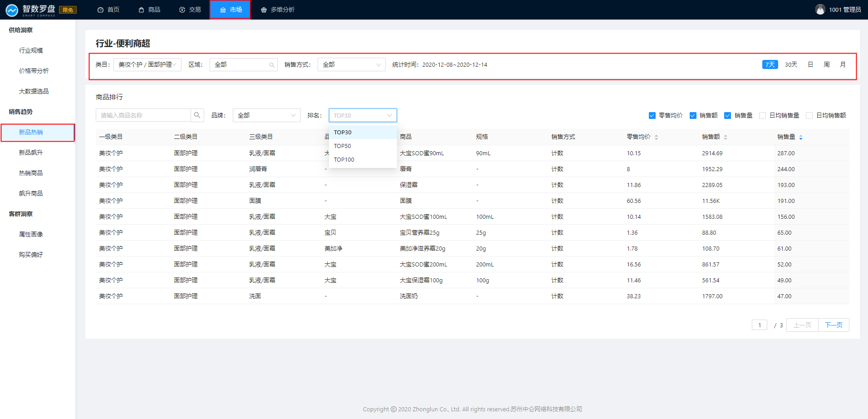The image size is (868, 419).
Task: Click the 限免 badge next to logo
Action: (68, 10)
